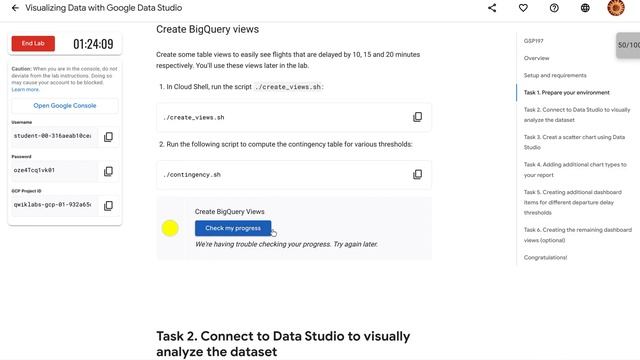This screenshot has height=360, width=640.
Task: Navigate to Task 3 scatter chart
Action: [574, 142]
